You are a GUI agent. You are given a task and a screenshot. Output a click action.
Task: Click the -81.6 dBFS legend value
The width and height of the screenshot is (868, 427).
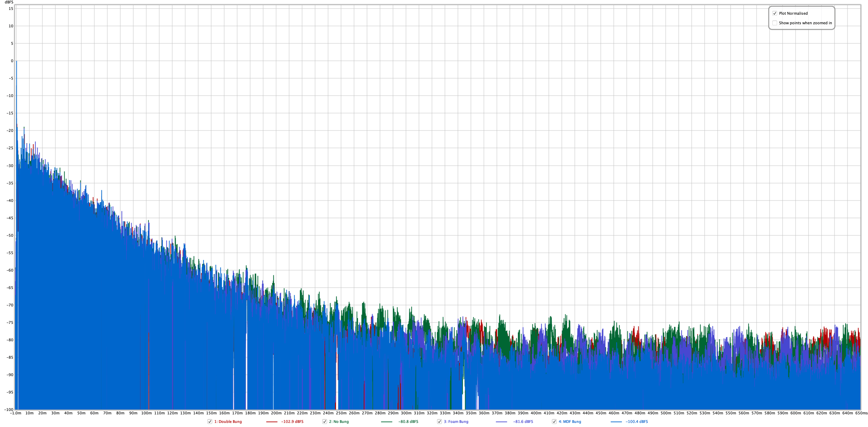coord(523,422)
